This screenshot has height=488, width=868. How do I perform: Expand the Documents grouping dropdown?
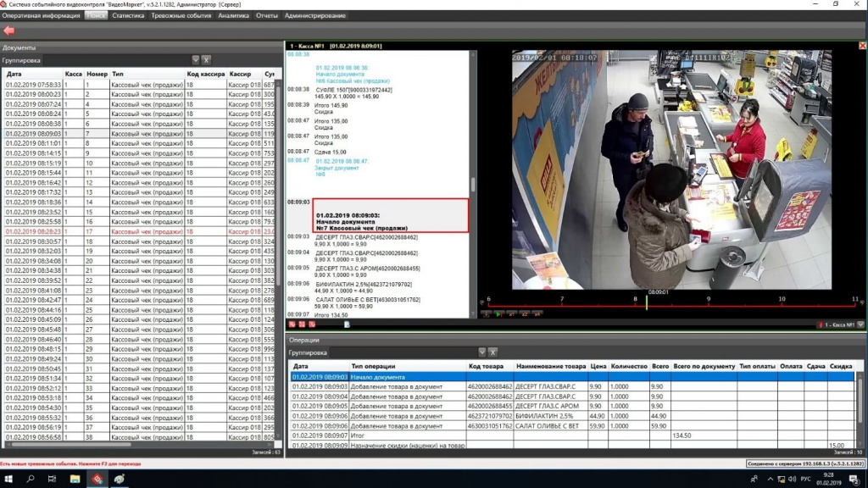(196, 60)
